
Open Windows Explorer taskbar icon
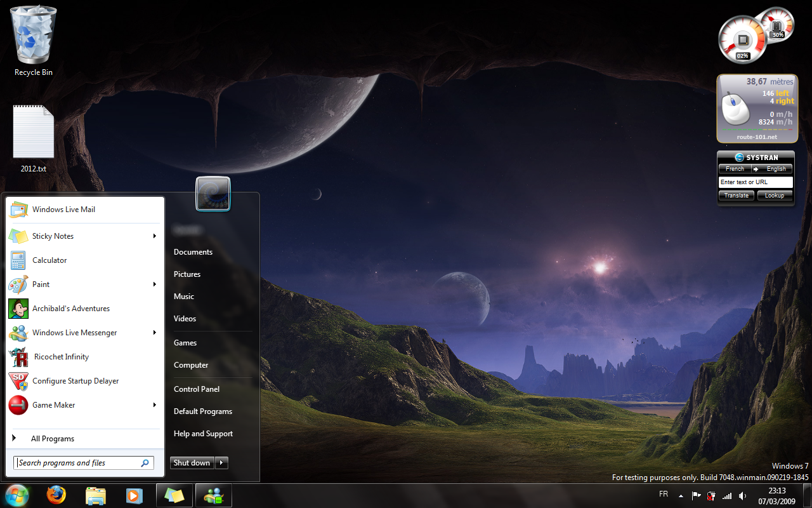click(95, 496)
